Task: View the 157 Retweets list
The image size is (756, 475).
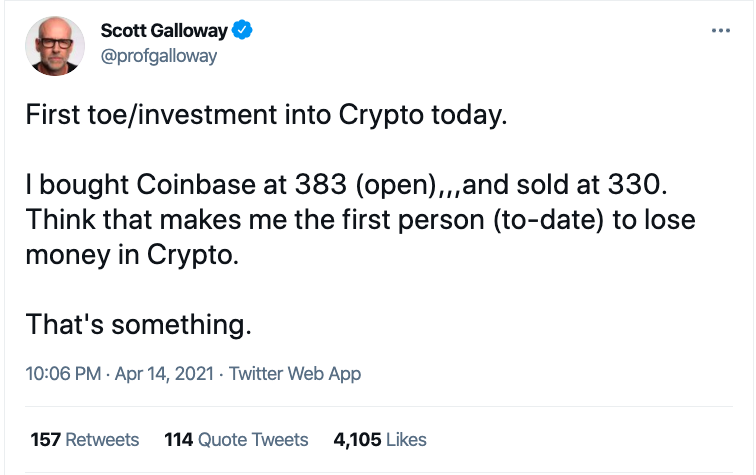Action: pos(85,439)
